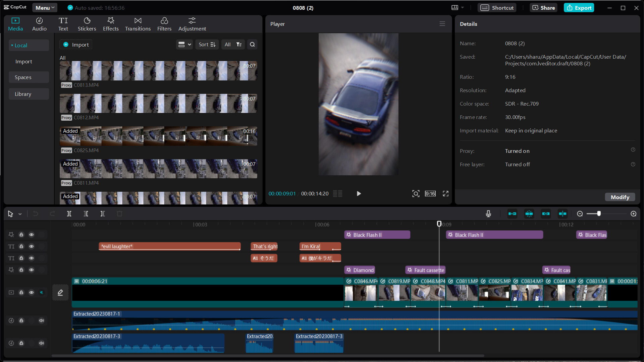Toggle main track magnet

(512, 214)
